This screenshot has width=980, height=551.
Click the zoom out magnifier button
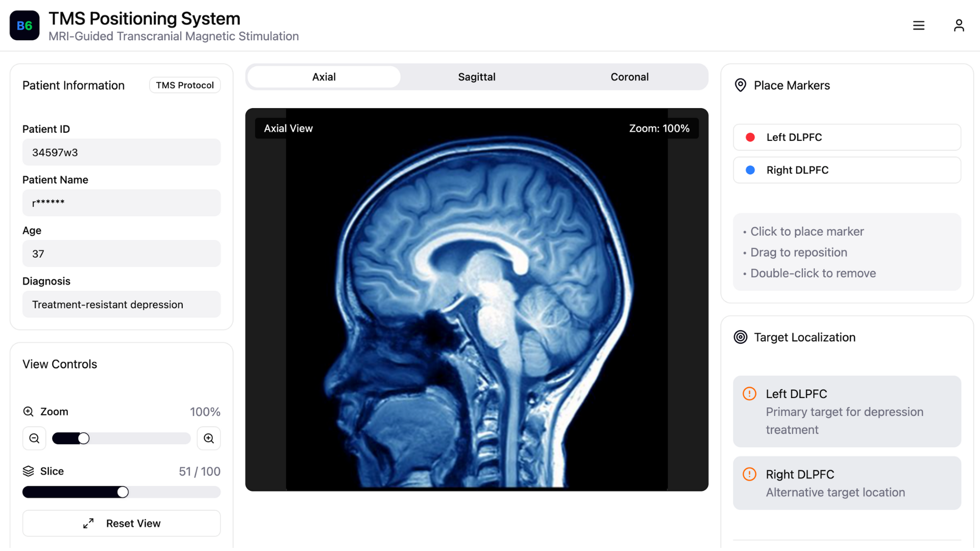coord(34,438)
